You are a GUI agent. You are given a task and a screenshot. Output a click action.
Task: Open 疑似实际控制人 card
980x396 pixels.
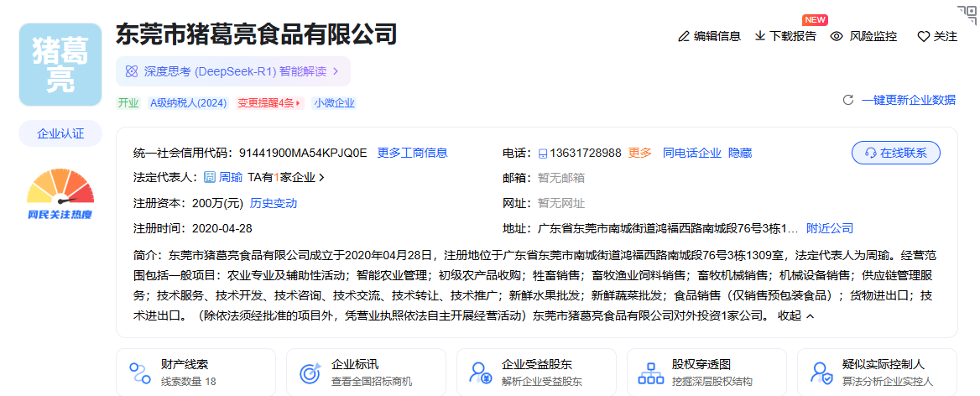coord(873,373)
